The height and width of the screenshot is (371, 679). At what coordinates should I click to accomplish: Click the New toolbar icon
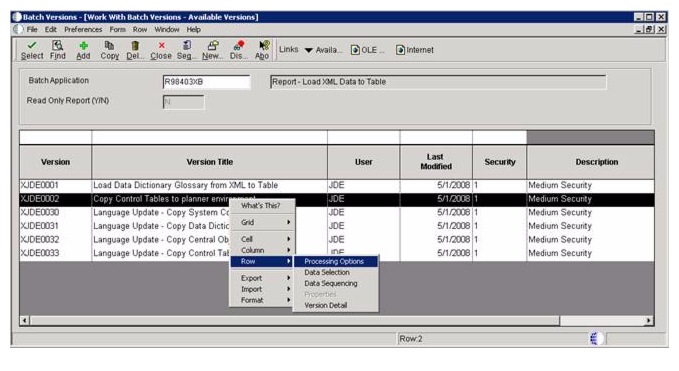(x=213, y=45)
